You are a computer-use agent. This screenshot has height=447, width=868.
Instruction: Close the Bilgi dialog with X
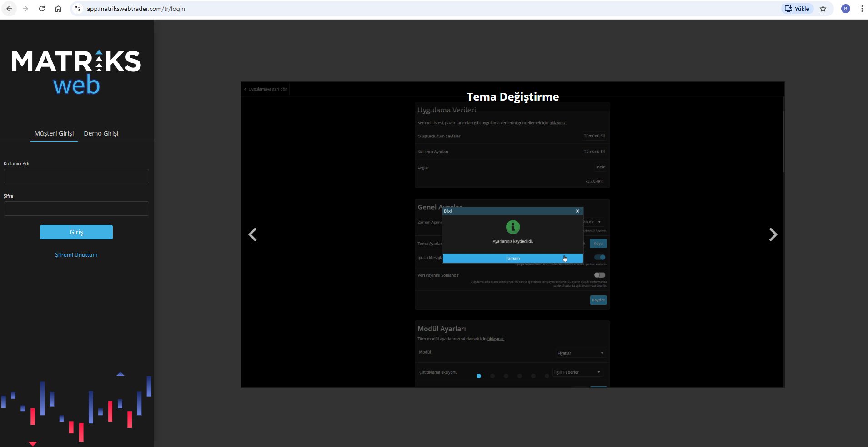577,211
